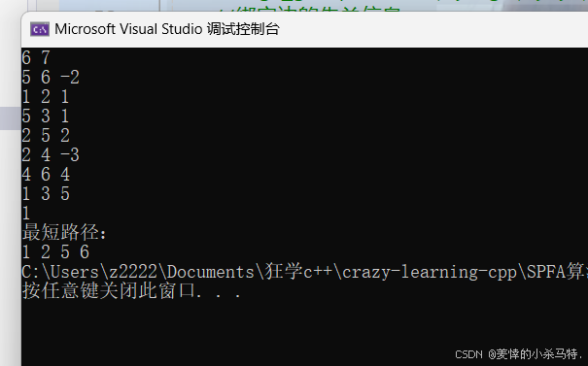Select the edge line '4 6 4'
Viewport: 588px width, 366px height.
(46, 175)
